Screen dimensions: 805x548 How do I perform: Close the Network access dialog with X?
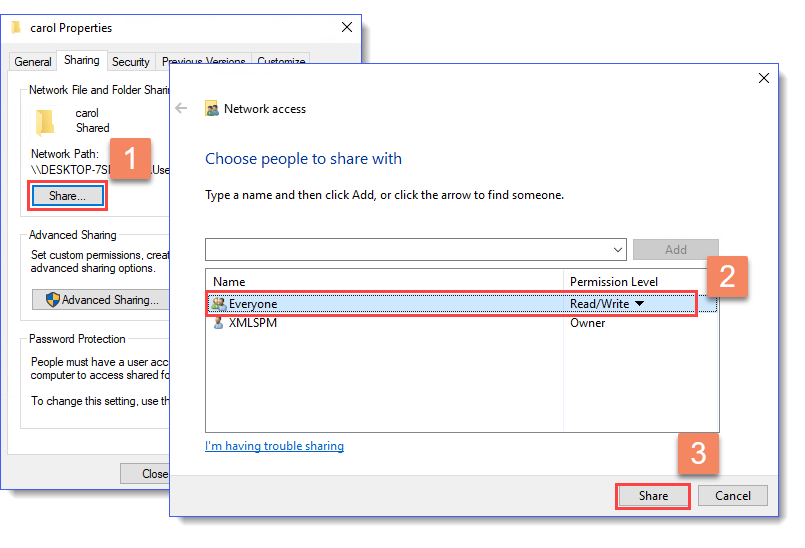coord(764,78)
